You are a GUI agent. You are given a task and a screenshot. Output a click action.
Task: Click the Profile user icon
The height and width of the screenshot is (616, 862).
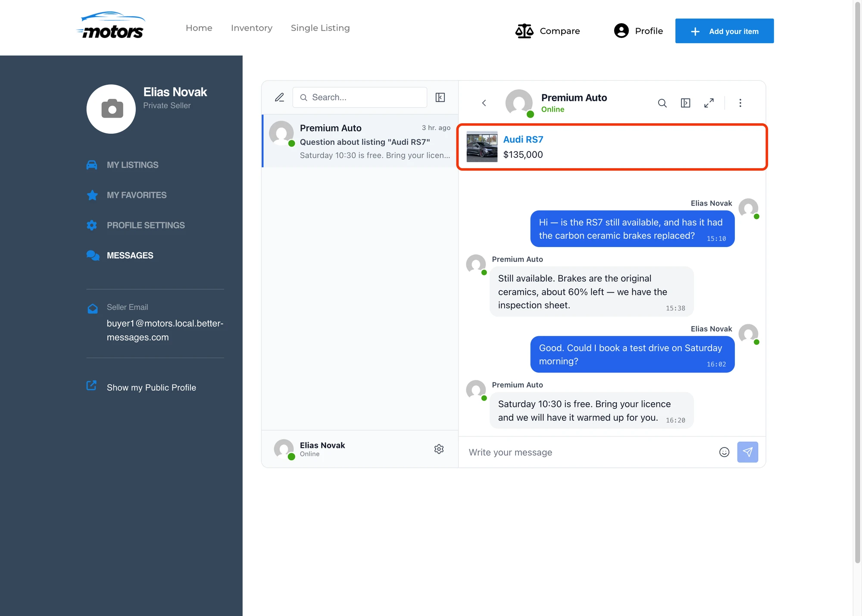621,31
